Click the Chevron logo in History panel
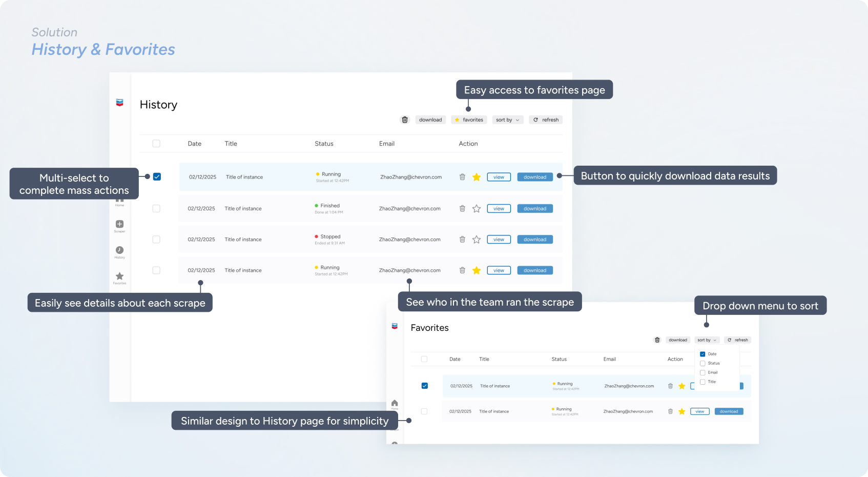This screenshot has width=868, height=477. (119, 103)
